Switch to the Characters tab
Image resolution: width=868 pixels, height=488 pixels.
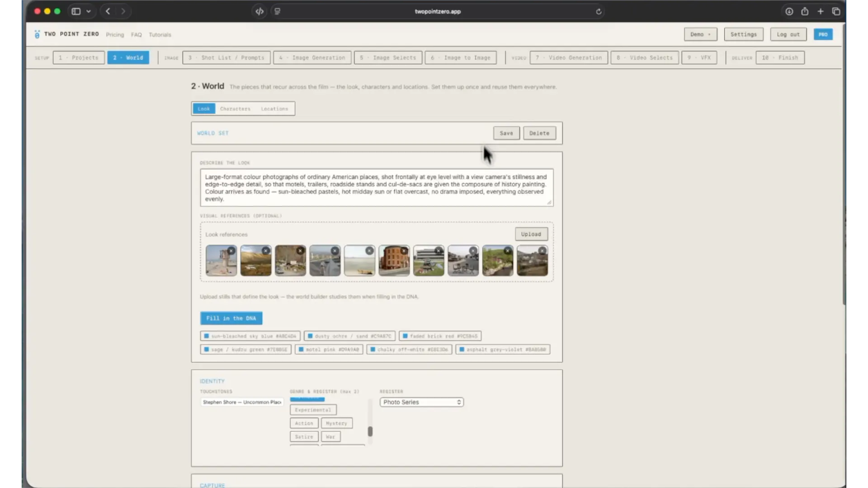235,109
